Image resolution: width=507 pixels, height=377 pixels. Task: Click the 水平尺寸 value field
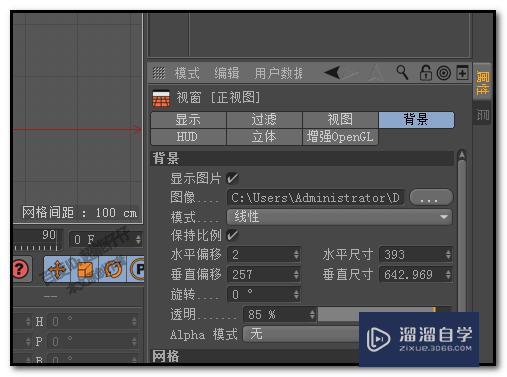coord(412,255)
